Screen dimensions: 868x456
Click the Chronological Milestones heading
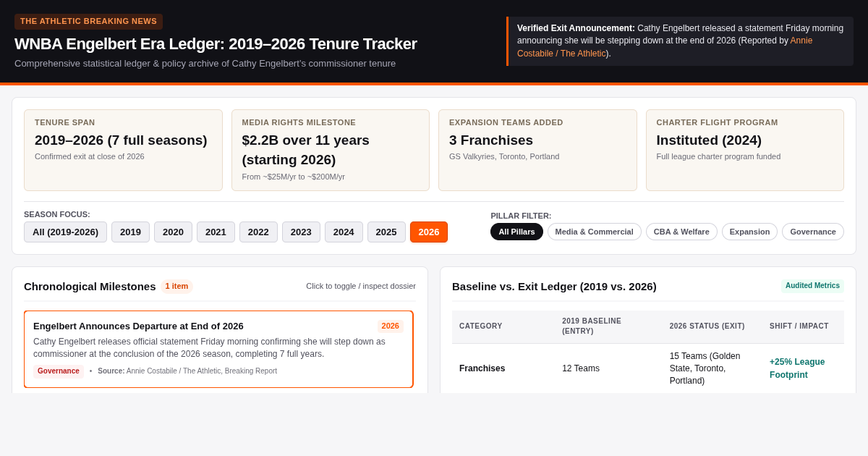coord(90,286)
